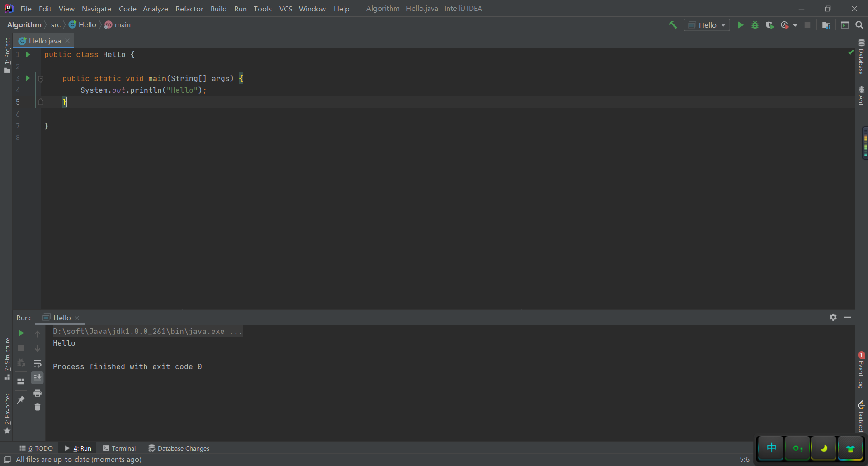Open the File menu
The image size is (868, 466).
(26, 9)
